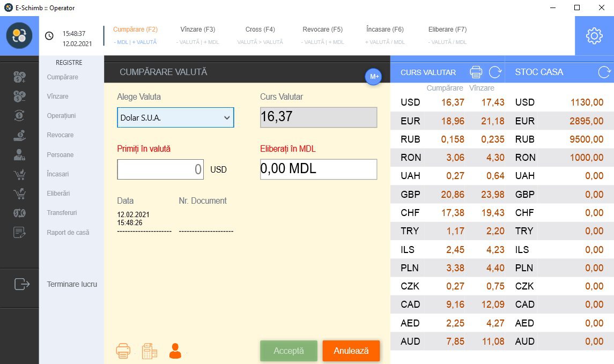
Task: Focus the Primiți în valută field
Action: pyautogui.click(x=160, y=169)
